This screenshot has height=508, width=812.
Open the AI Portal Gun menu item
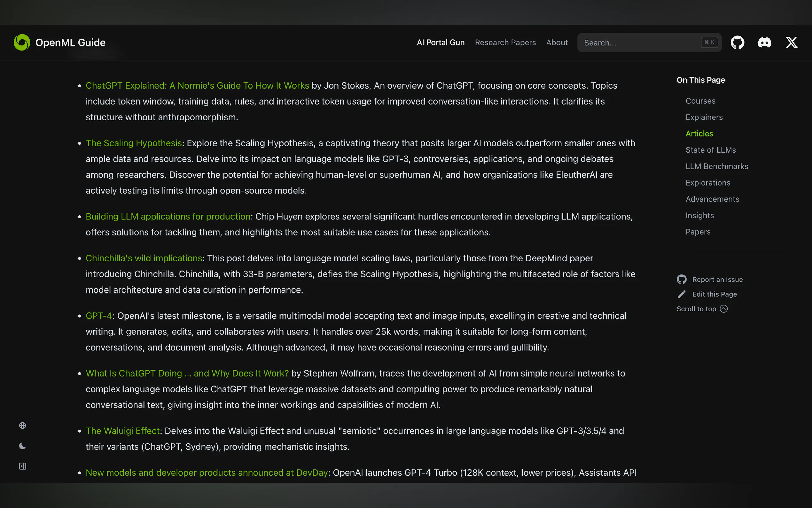[441, 43]
